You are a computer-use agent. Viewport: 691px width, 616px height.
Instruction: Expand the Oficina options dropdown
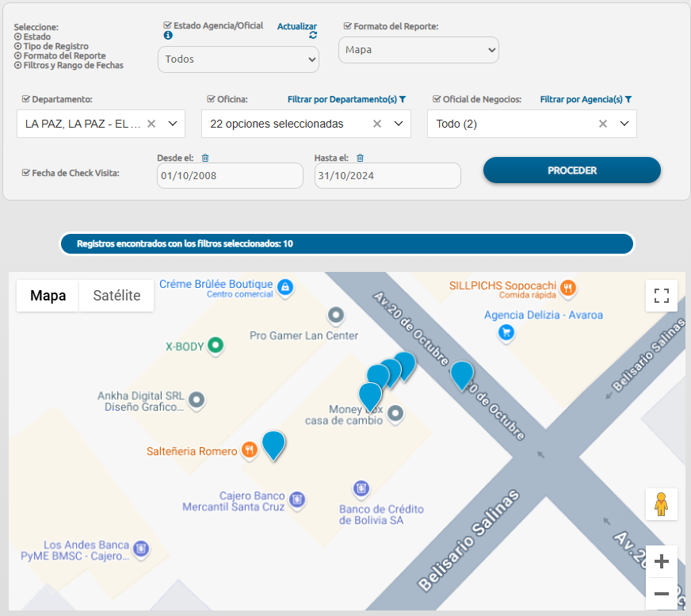tap(398, 124)
